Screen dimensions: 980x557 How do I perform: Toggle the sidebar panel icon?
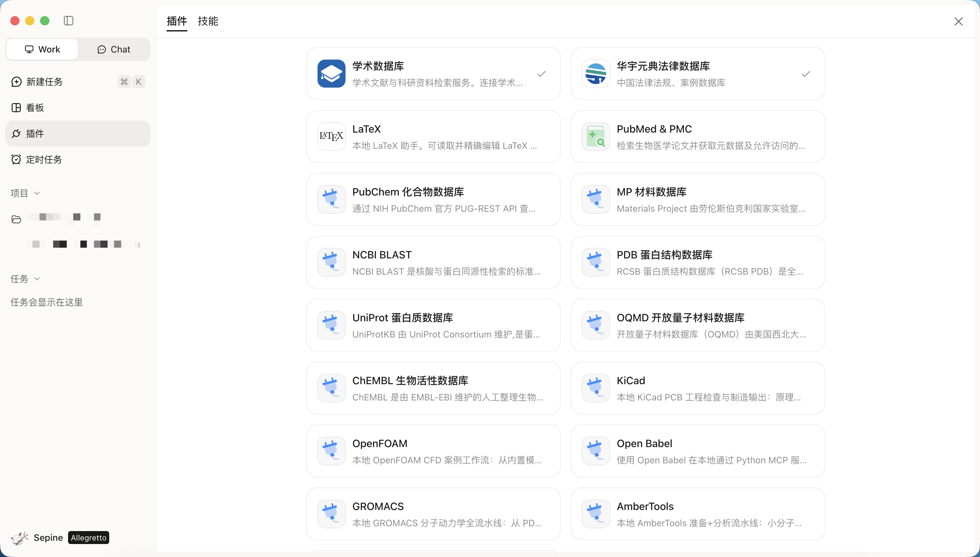coord(68,21)
